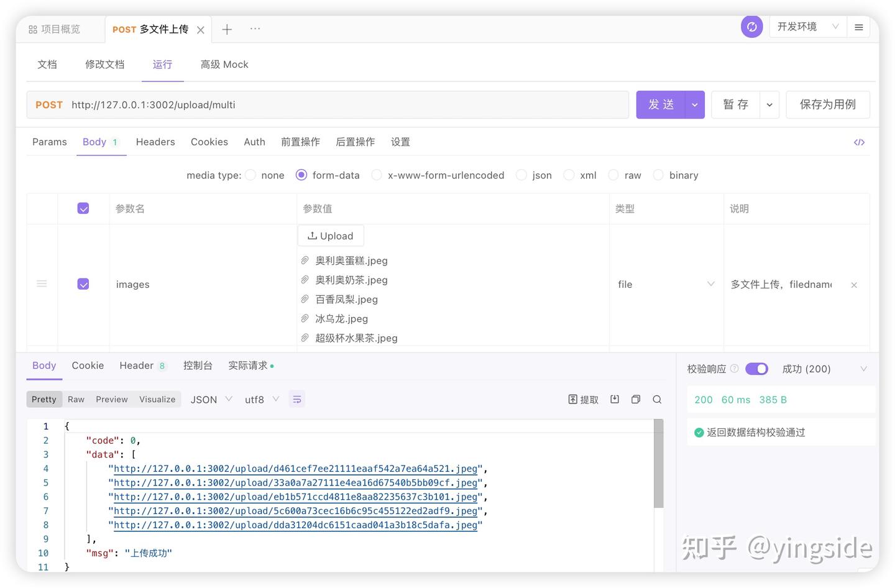This screenshot has width=895, height=588.
Task: Copy response body using the copy icon
Action: click(635, 399)
